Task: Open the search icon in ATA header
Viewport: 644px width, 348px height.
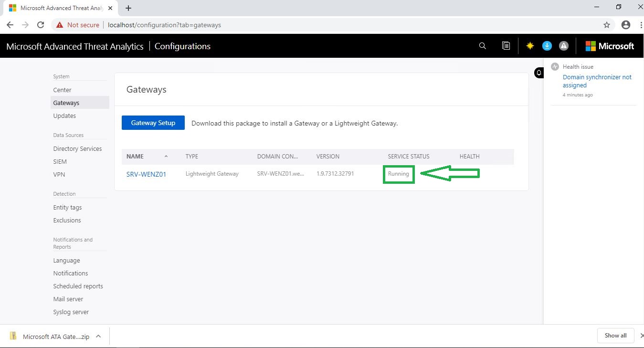Action: tap(482, 46)
